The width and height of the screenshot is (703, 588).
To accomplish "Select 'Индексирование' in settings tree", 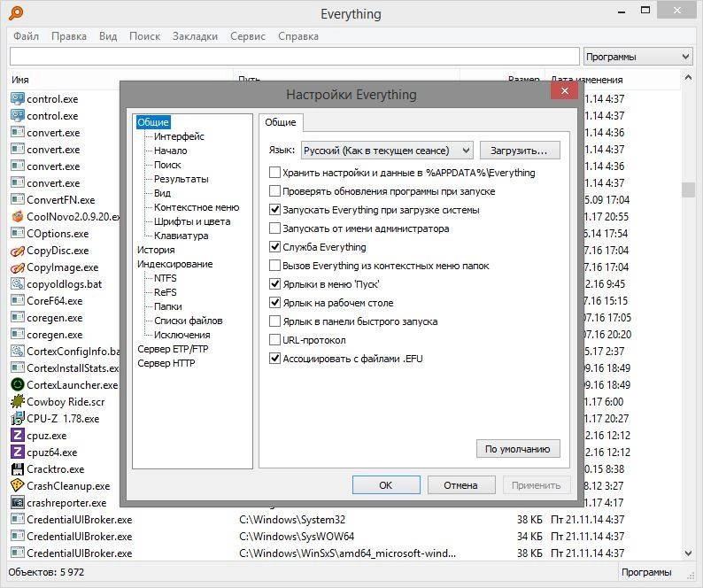I will pos(174,264).
